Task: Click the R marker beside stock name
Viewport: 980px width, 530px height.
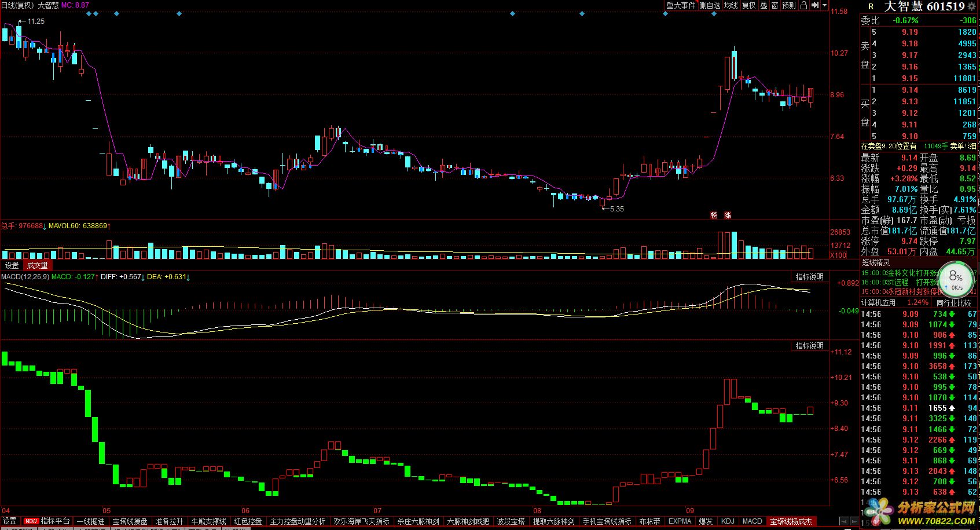Action: 871,7
